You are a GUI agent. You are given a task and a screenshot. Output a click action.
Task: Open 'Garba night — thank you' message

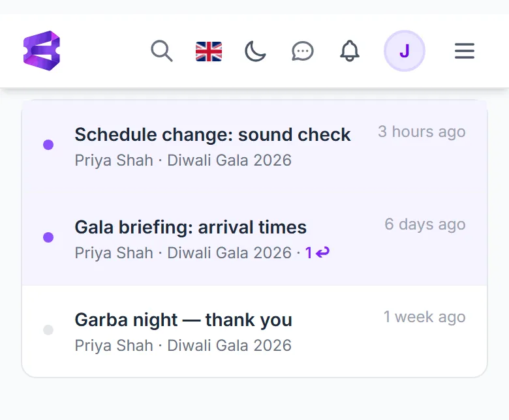pyautogui.click(x=254, y=331)
